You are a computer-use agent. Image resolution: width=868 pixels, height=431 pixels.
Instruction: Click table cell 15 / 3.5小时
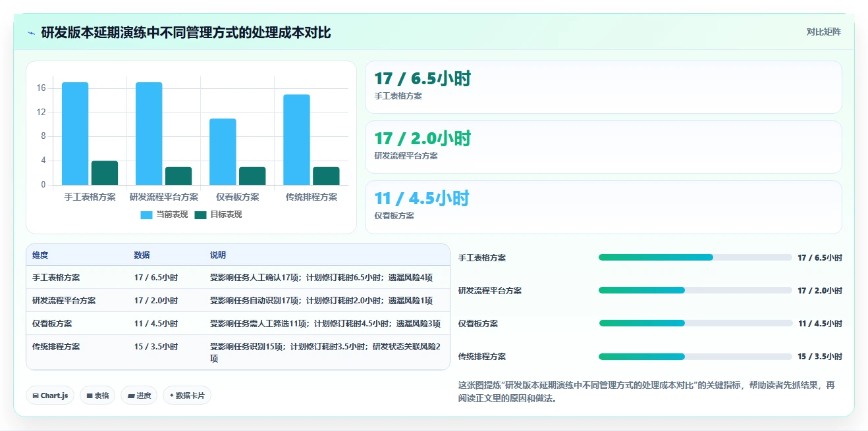coord(156,346)
